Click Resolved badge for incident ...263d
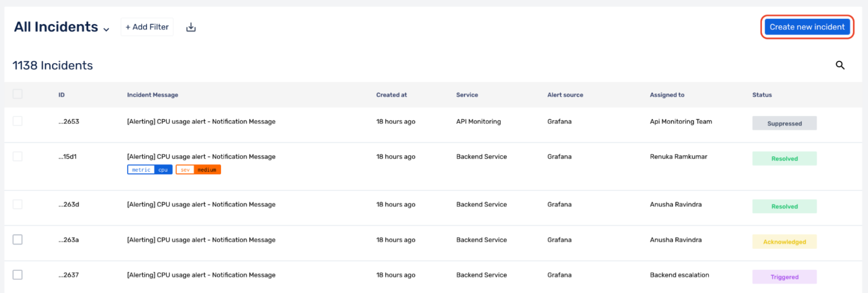 784,206
